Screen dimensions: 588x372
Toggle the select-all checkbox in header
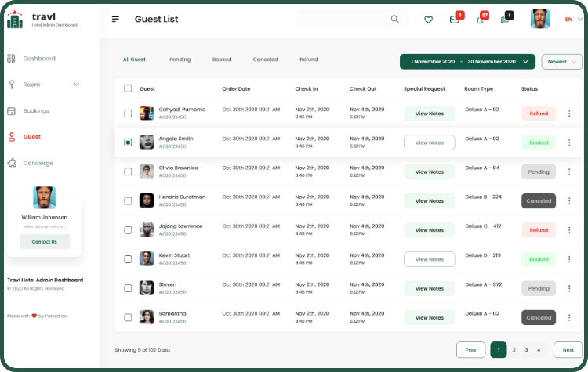tap(128, 89)
